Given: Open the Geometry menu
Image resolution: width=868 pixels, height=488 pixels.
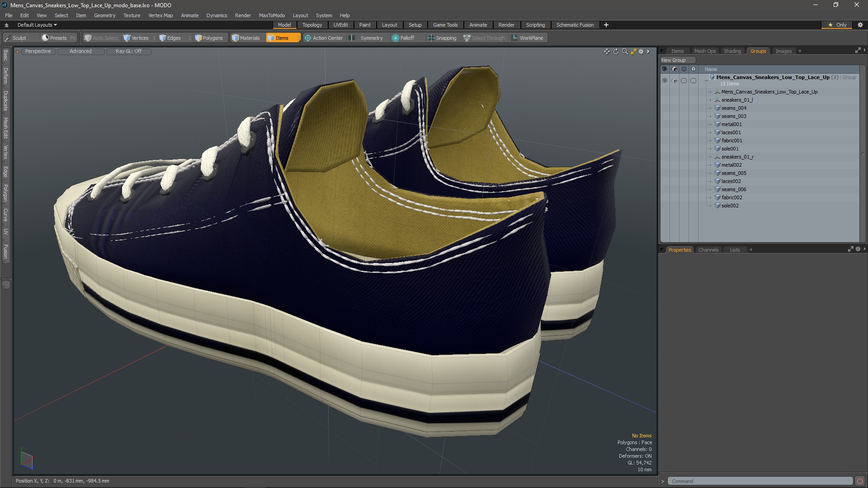Looking at the screenshot, I should 104,15.
